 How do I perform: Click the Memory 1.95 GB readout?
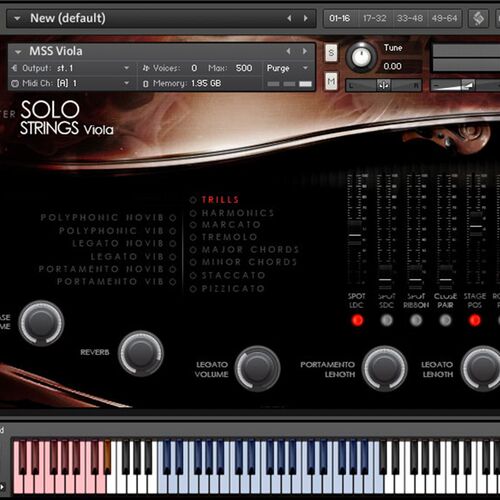206,83
